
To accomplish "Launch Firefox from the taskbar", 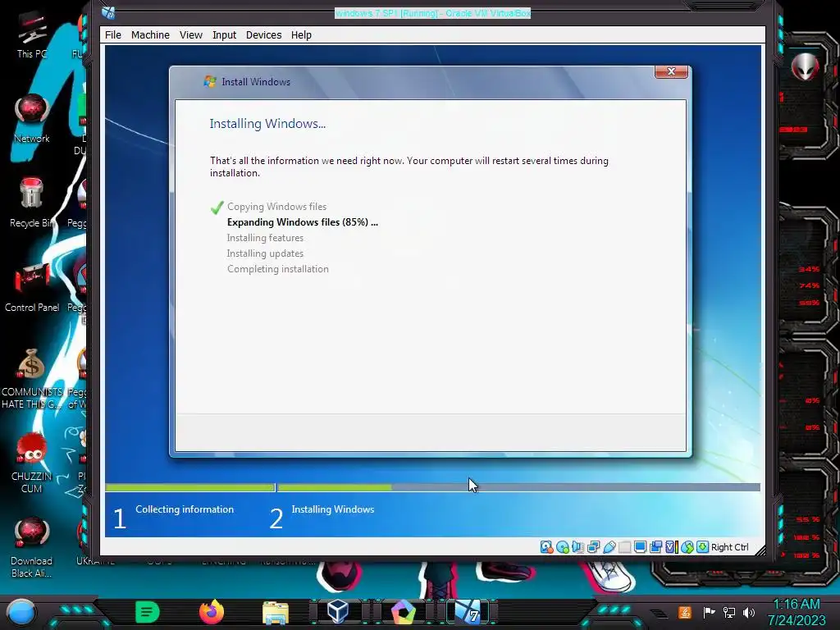I will pos(211,612).
